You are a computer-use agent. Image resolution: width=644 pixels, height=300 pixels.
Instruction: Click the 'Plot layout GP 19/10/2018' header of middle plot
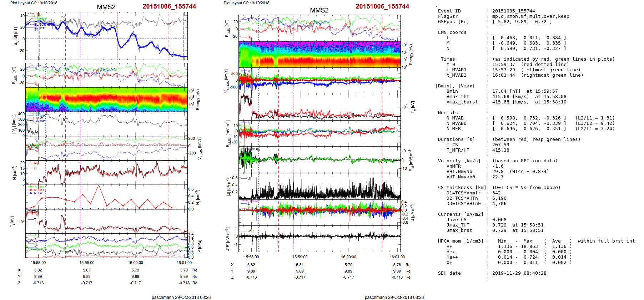pos(247,3)
